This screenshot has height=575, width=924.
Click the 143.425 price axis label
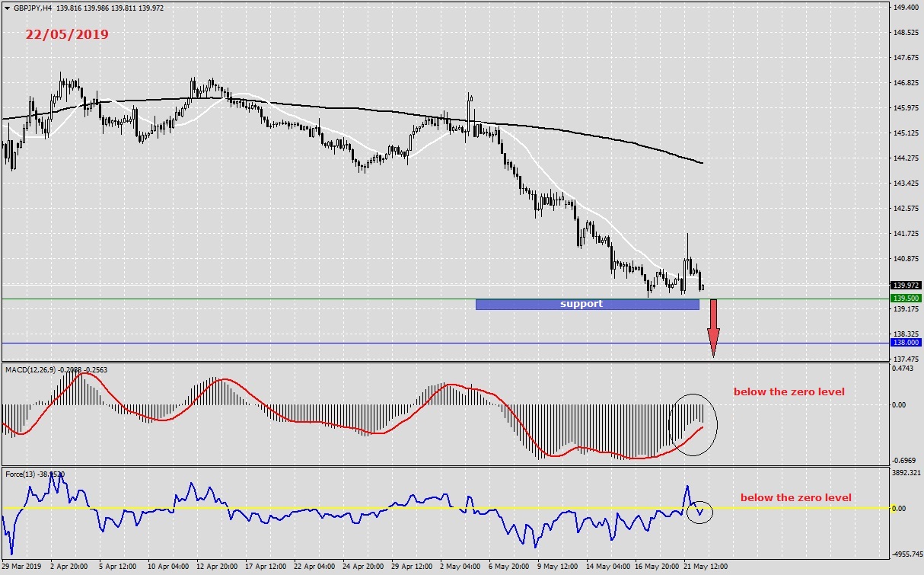[905, 183]
